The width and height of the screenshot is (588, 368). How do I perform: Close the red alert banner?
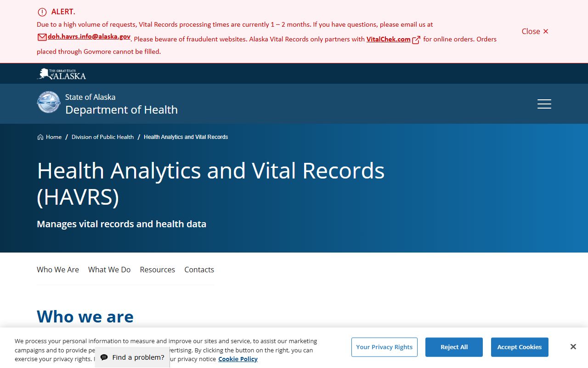click(x=535, y=31)
